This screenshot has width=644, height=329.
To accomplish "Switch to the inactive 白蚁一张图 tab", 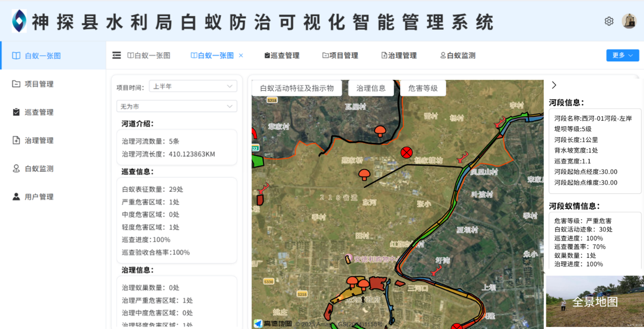I will coord(149,55).
